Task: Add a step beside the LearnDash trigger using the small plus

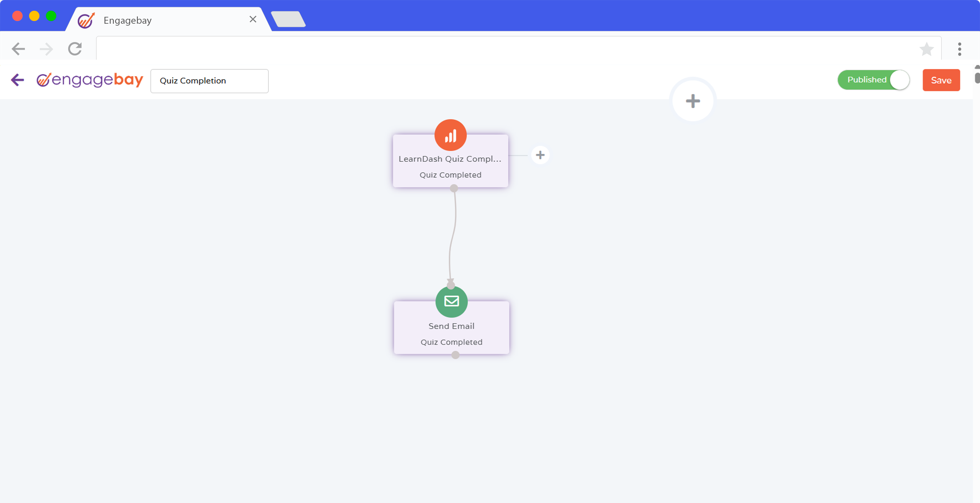Action: click(540, 155)
